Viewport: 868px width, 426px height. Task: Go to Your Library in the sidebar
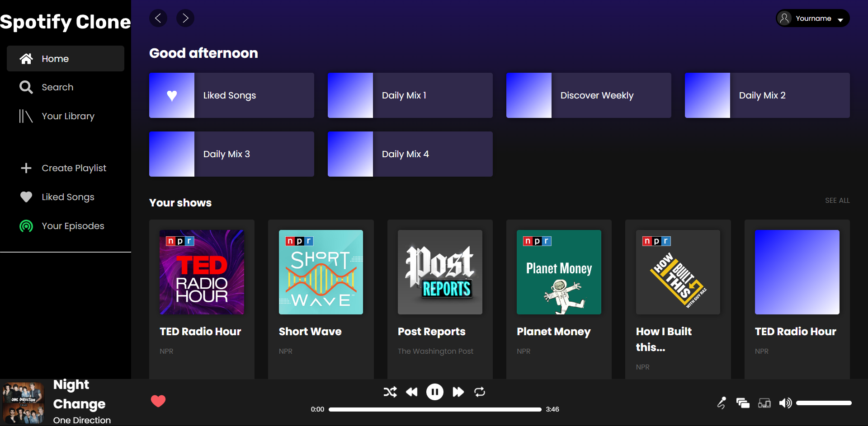68,116
